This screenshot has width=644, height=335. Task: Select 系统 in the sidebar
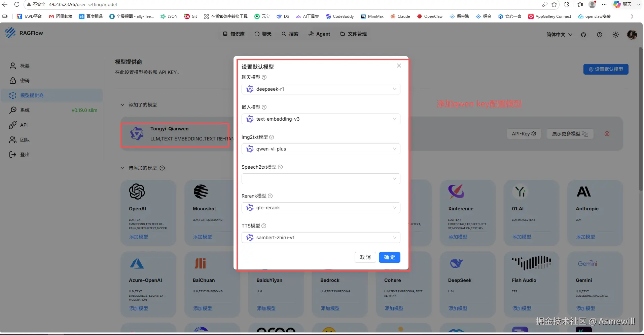pos(52,110)
